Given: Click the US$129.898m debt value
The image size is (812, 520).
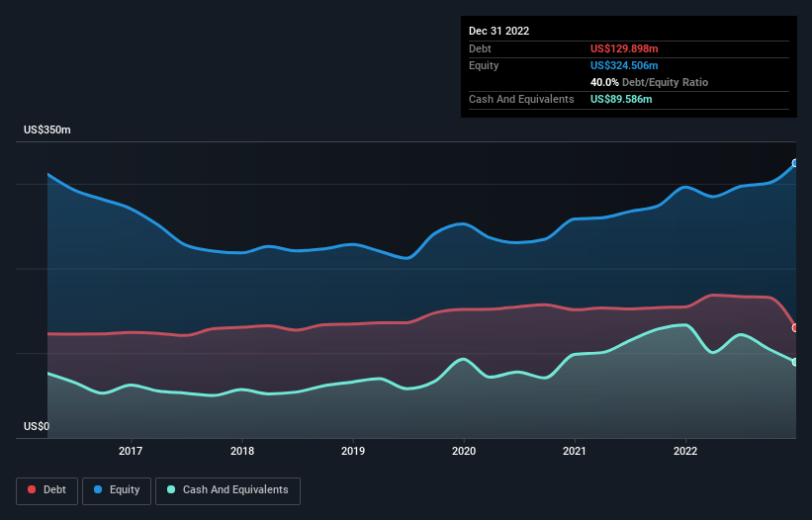Looking at the screenshot, I should (624, 48).
